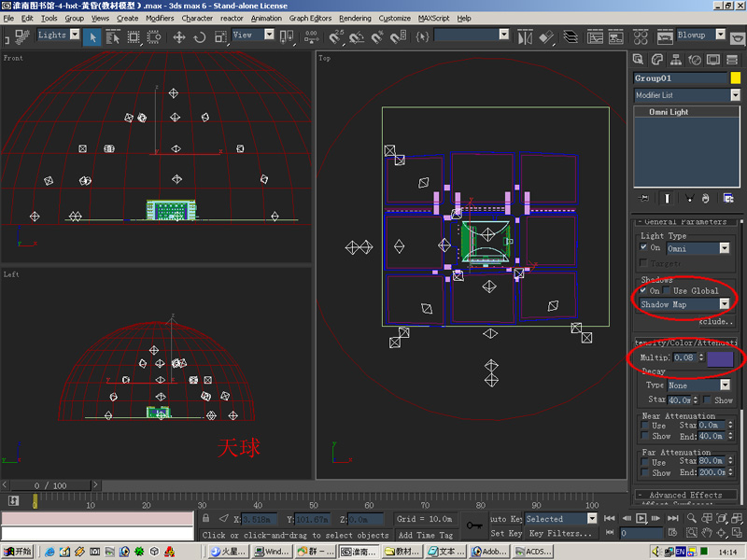Open the Render Scene dialog
The height and width of the screenshot is (560, 747).
coord(665,36)
